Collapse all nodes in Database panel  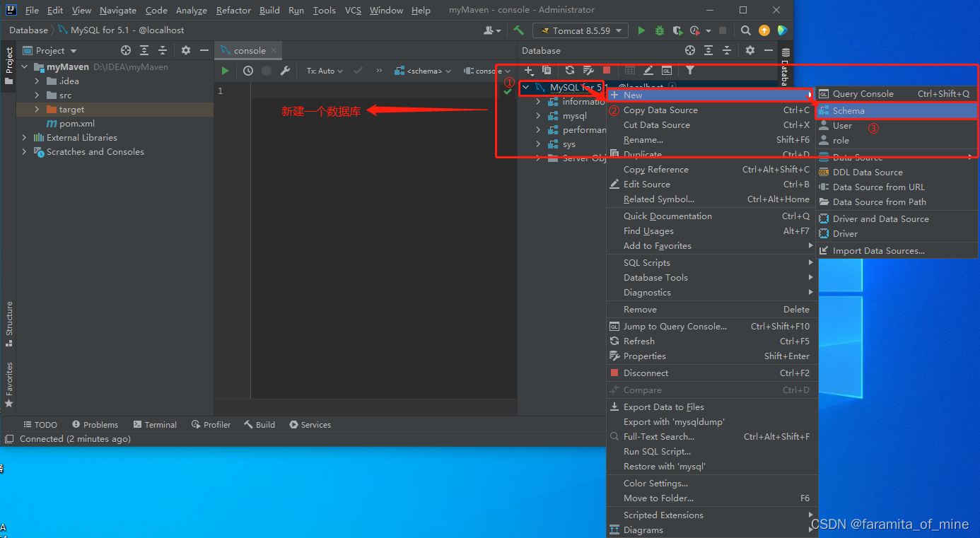click(x=727, y=50)
